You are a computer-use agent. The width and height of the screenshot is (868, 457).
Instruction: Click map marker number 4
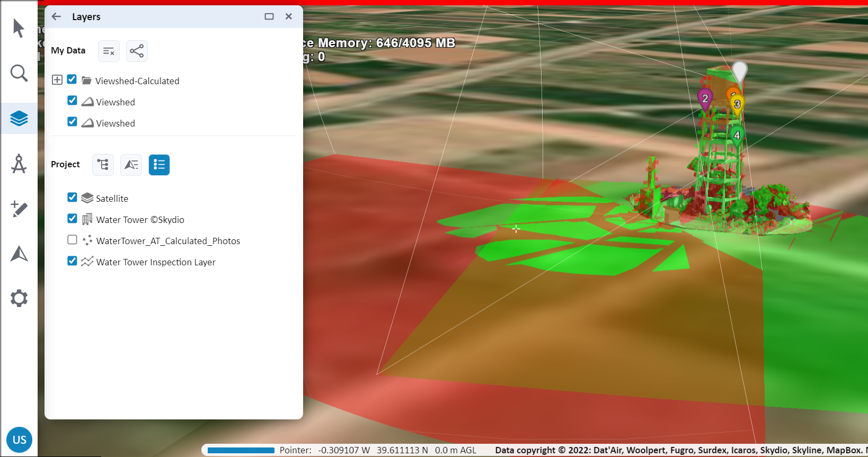click(737, 135)
